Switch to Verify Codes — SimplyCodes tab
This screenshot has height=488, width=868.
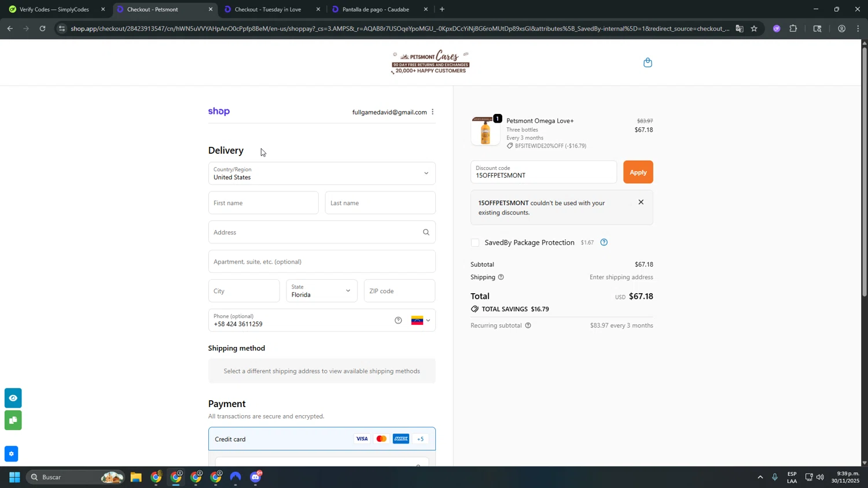click(54, 9)
